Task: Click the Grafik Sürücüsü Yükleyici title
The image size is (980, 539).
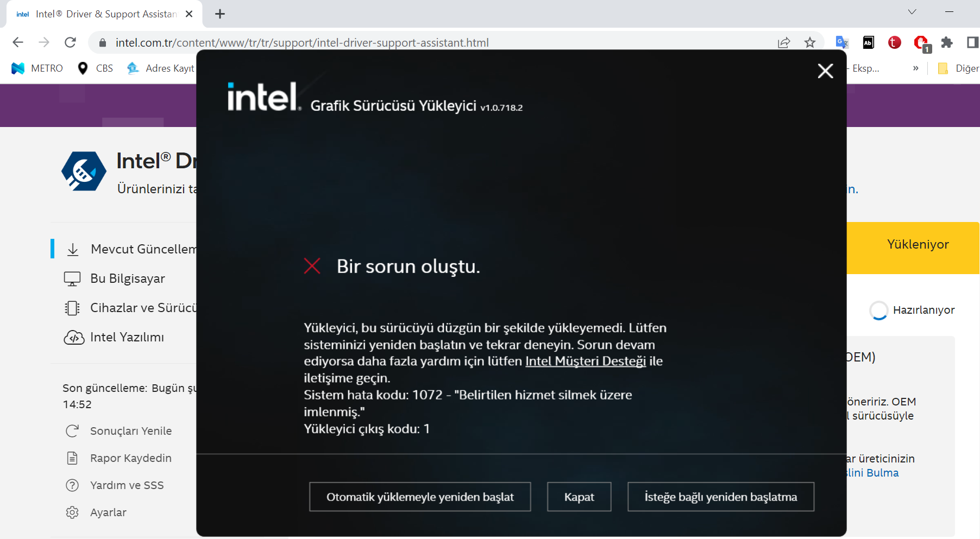Action: [x=393, y=105]
